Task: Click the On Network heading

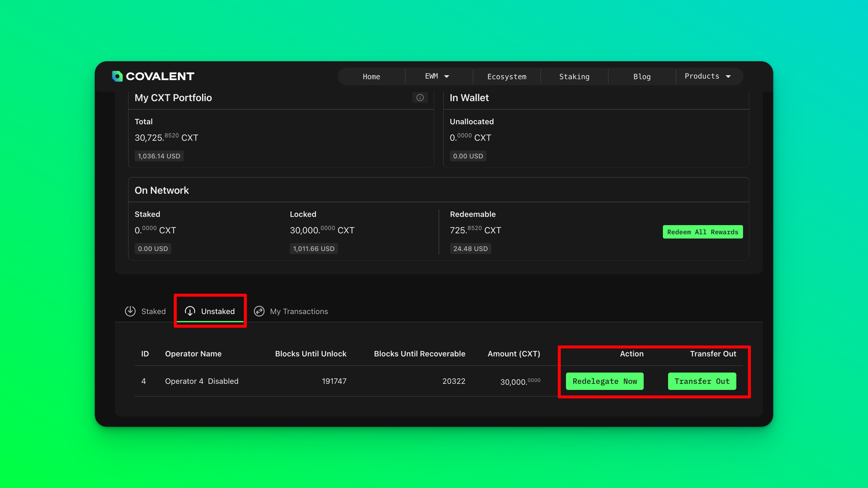Action: pos(162,190)
